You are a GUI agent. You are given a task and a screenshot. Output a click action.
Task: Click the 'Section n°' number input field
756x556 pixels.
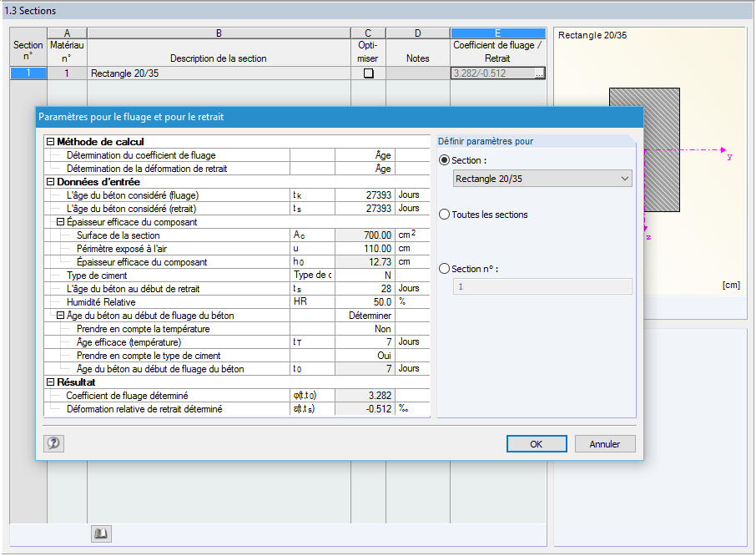point(542,286)
